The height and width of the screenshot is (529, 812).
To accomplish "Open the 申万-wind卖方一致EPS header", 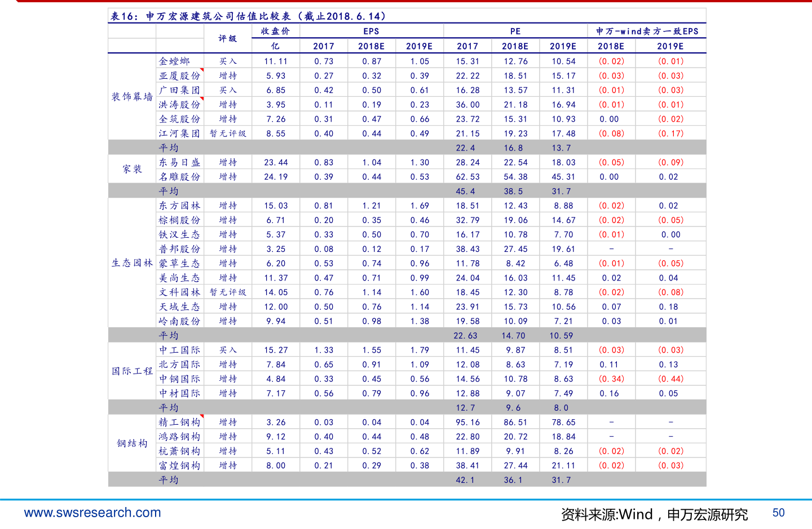I will [646, 31].
